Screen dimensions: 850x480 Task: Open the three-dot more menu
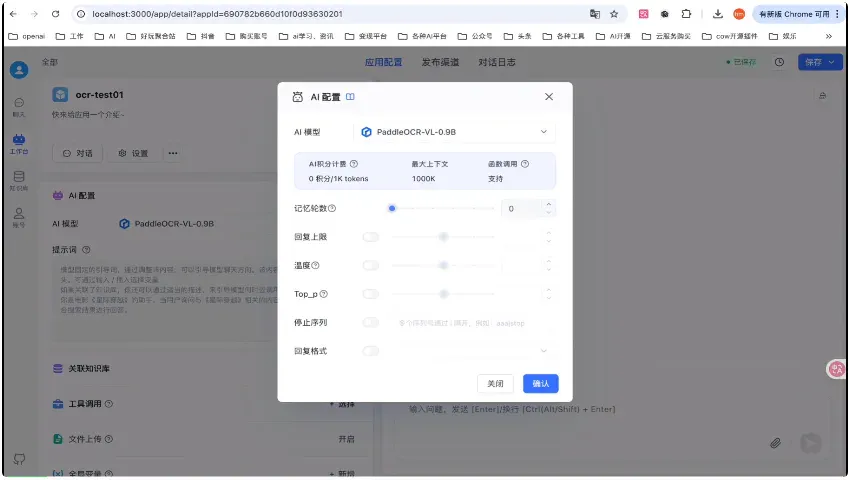173,153
